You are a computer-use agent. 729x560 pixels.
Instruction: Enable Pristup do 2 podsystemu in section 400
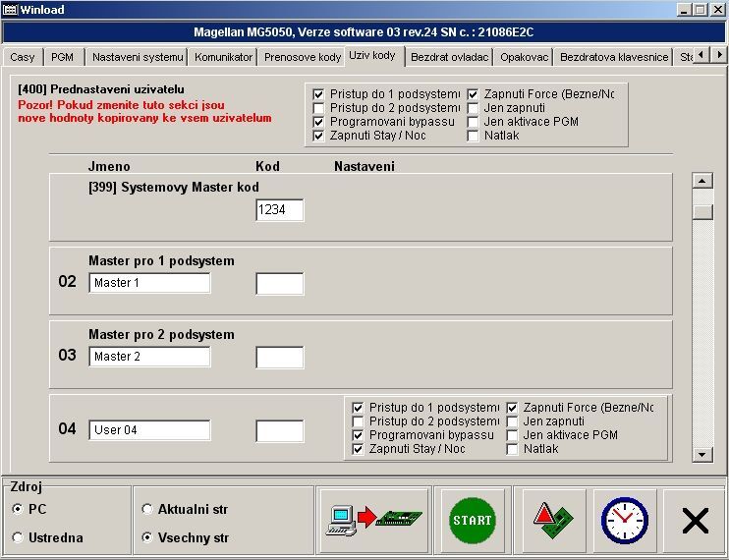(319, 108)
